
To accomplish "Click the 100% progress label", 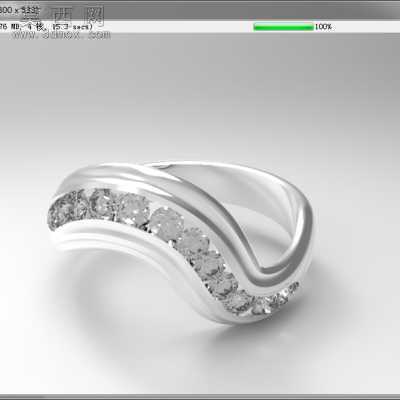I will (x=323, y=27).
